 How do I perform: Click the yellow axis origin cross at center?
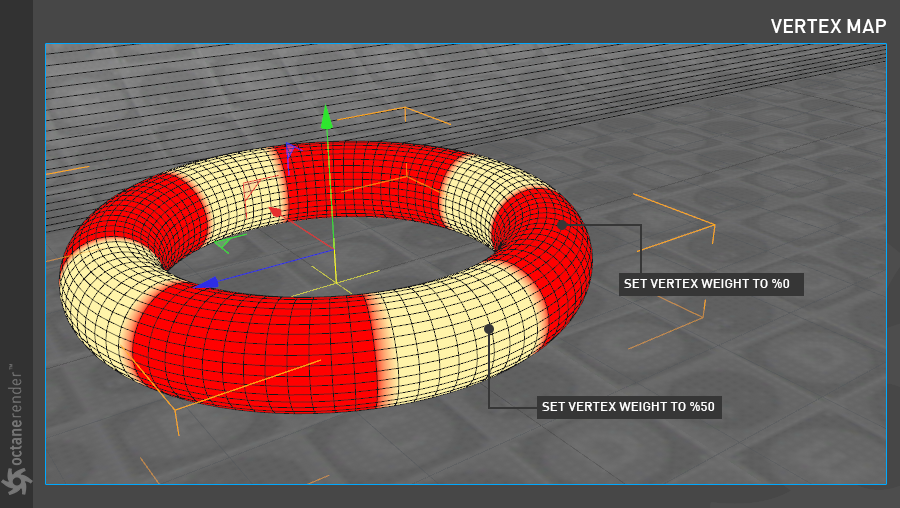[336, 282]
